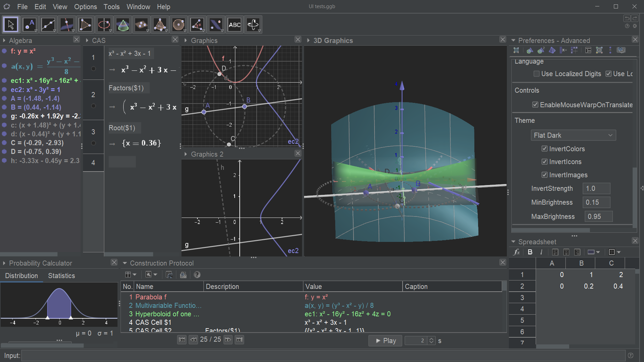Collapse the Preferences - Advanced panel arrow
The image size is (644, 362).
(x=513, y=40)
